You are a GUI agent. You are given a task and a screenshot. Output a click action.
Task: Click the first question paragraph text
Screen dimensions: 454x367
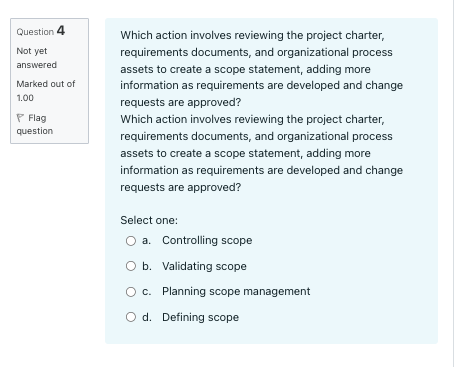tap(262, 69)
